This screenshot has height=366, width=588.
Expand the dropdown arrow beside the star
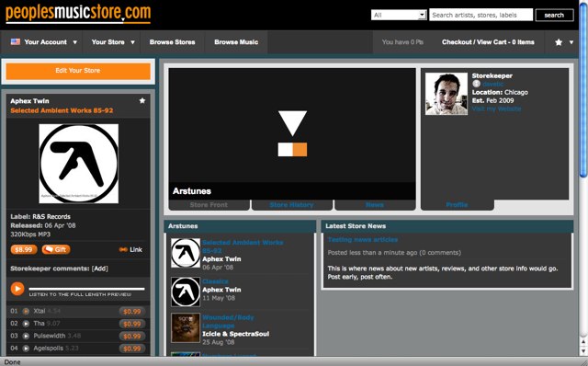pos(571,42)
